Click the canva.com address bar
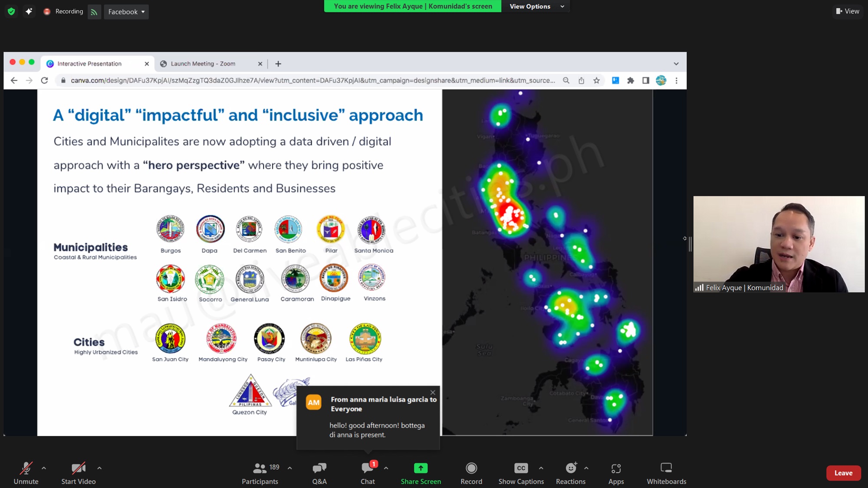 312,81
